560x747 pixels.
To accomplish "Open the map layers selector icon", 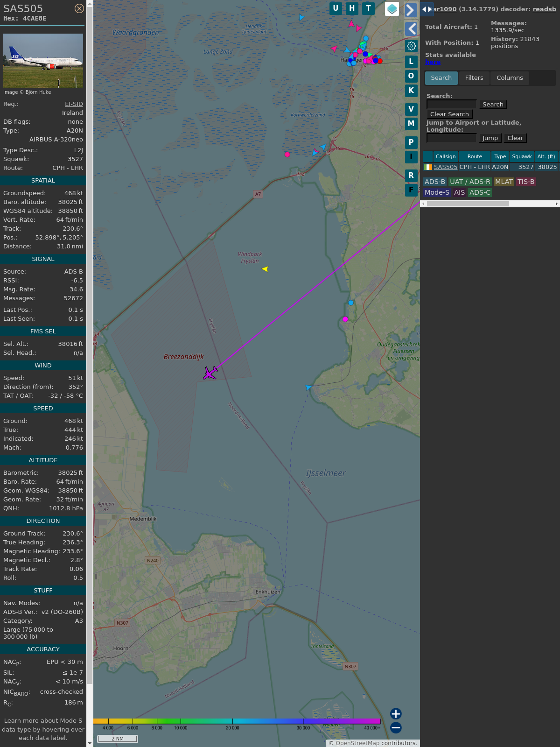I will click(392, 8).
